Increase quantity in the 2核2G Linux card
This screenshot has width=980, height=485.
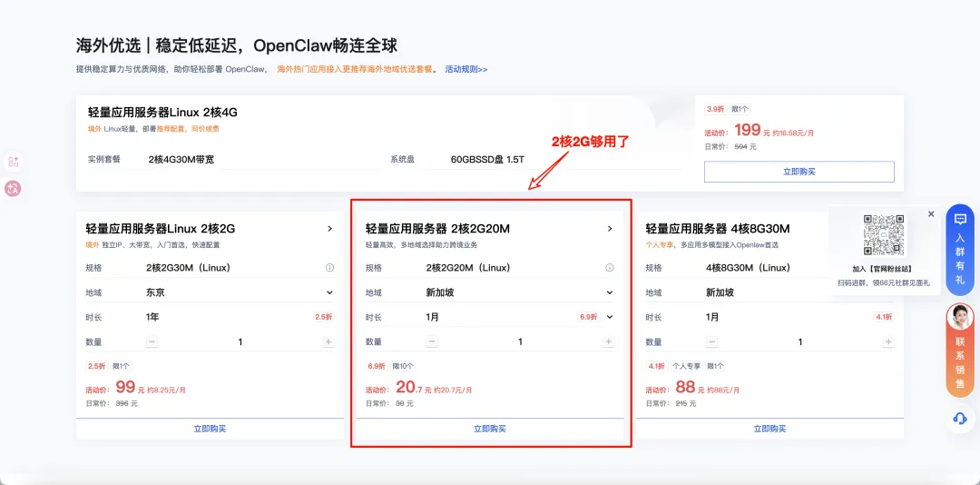coord(328,341)
